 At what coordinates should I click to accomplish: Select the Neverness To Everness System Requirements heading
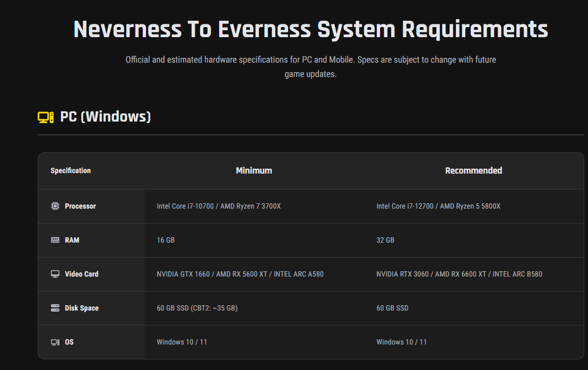[x=310, y=29]
